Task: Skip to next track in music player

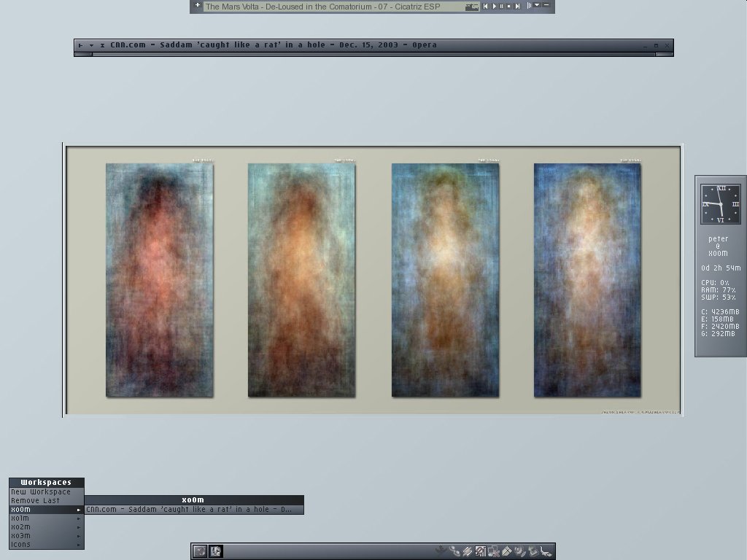Action: 517,6
